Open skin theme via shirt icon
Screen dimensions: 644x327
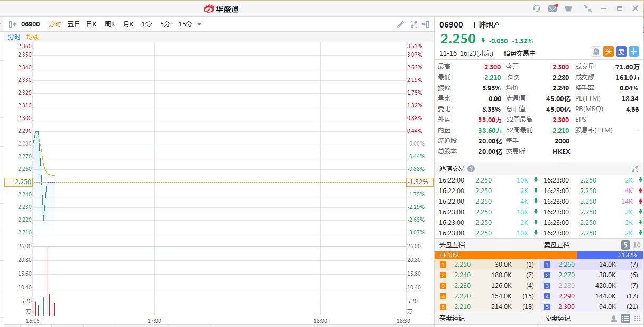point(568,8)
